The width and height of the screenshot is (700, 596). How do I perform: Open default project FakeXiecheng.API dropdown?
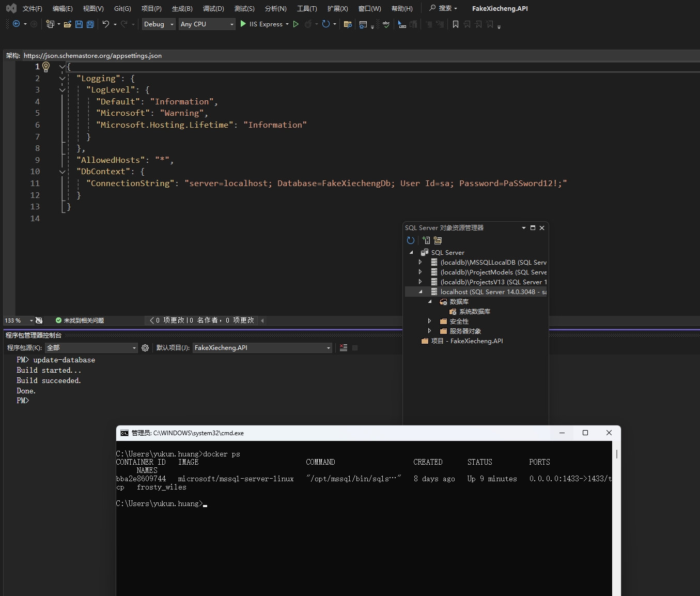click(262, 348)
